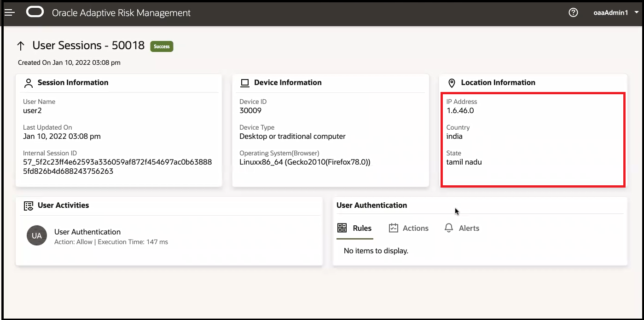Select user name value user2
Screen dimensions: 644x320
[32, 111]
